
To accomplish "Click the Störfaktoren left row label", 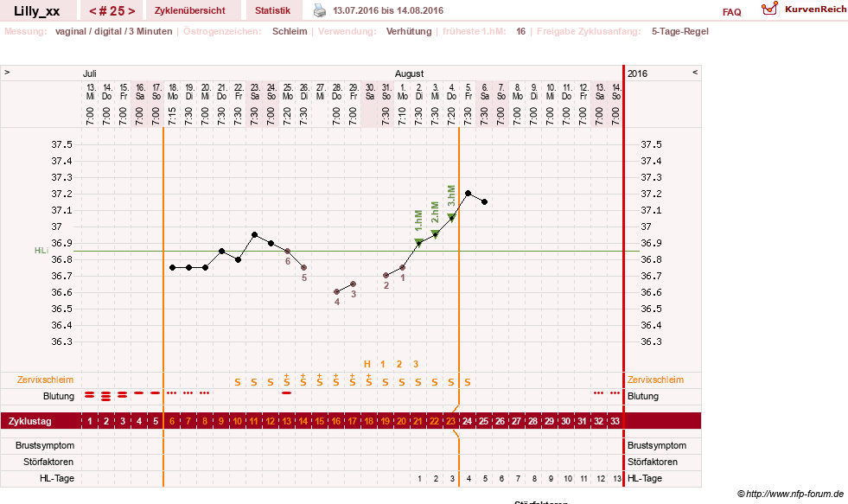I will 48,462.
